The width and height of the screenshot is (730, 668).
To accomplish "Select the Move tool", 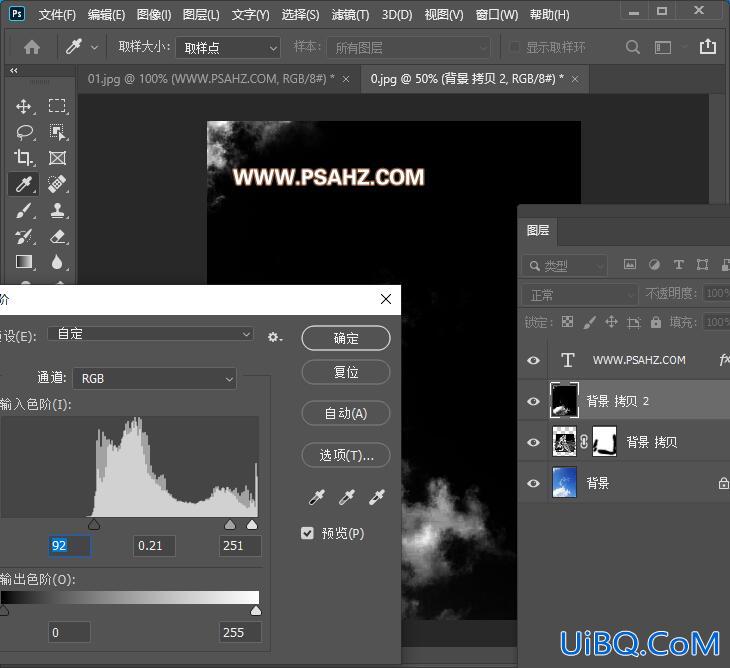I will (23, 107).
